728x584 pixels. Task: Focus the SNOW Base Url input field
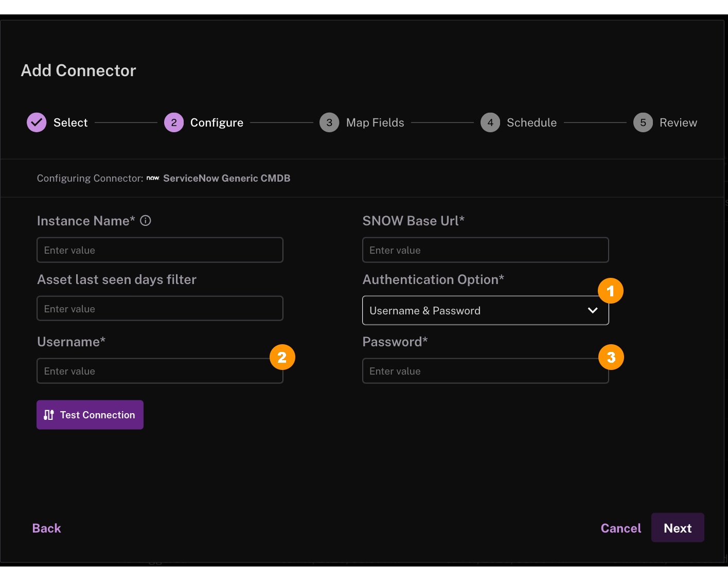coord(486,250)
